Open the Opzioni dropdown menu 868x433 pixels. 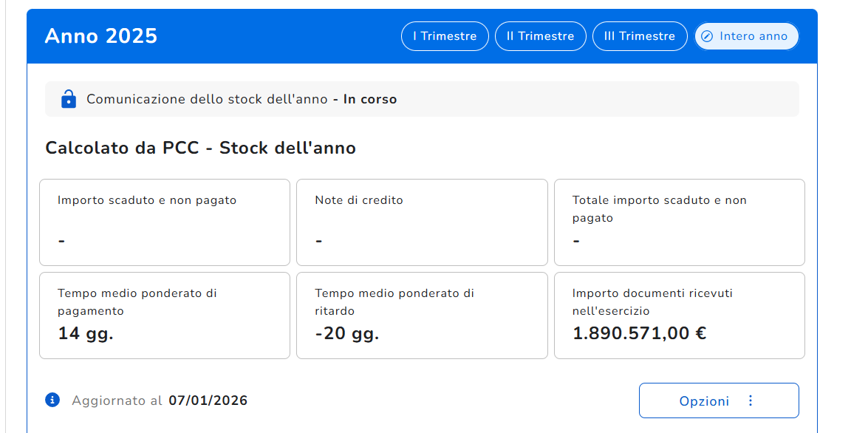point(718,400)
